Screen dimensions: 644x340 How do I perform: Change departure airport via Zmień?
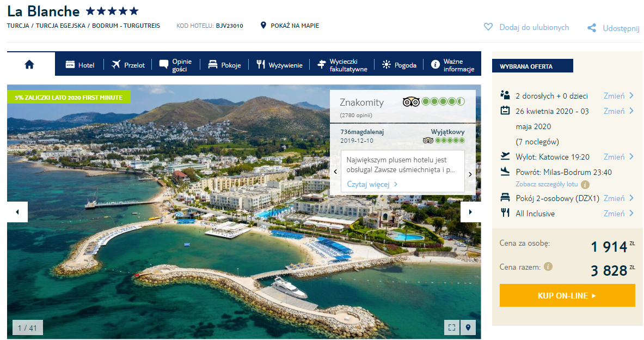click(x=618, y=156)
